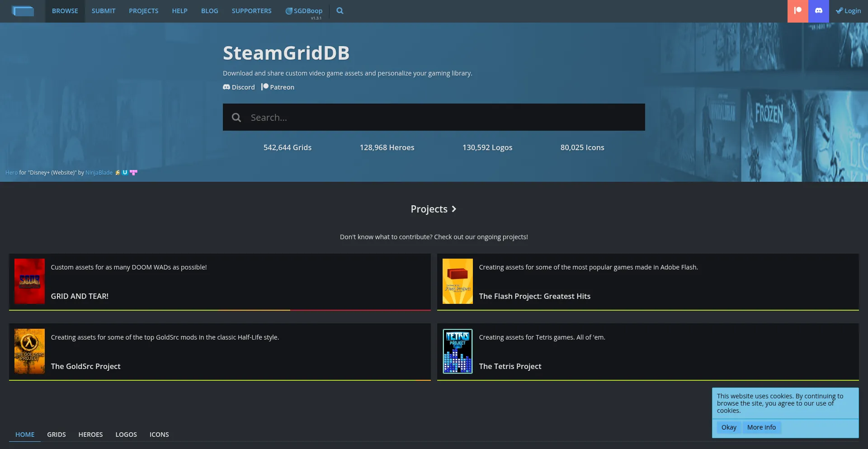Screen dimensions: 868x449
Task: Open the Tetris Project thumbnail
Action: (x=458, y=351)
